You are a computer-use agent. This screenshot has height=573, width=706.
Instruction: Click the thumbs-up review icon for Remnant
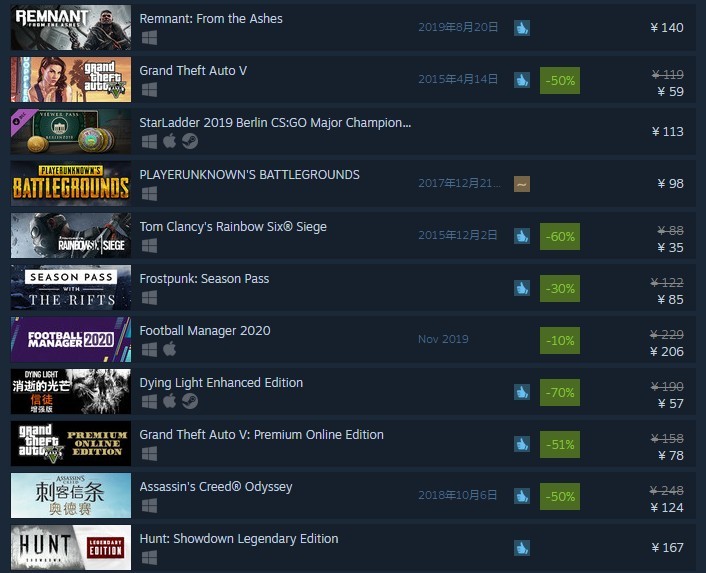click(x=522, y=28)
